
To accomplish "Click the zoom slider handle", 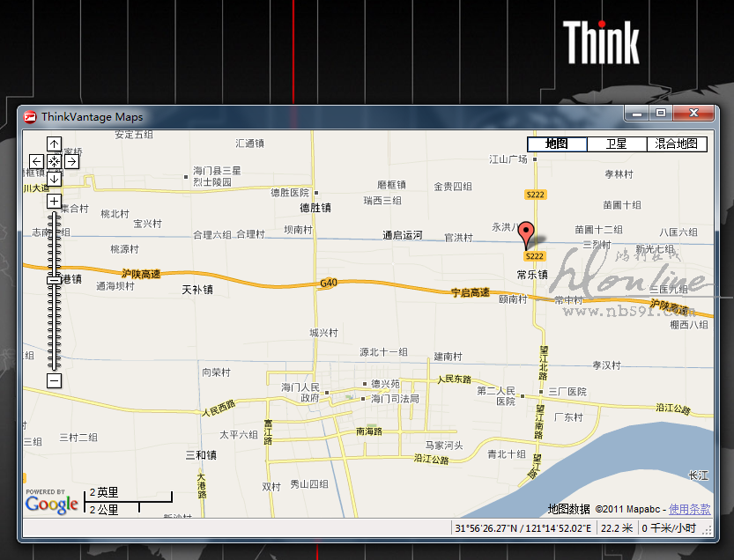I will click(54, 279).
